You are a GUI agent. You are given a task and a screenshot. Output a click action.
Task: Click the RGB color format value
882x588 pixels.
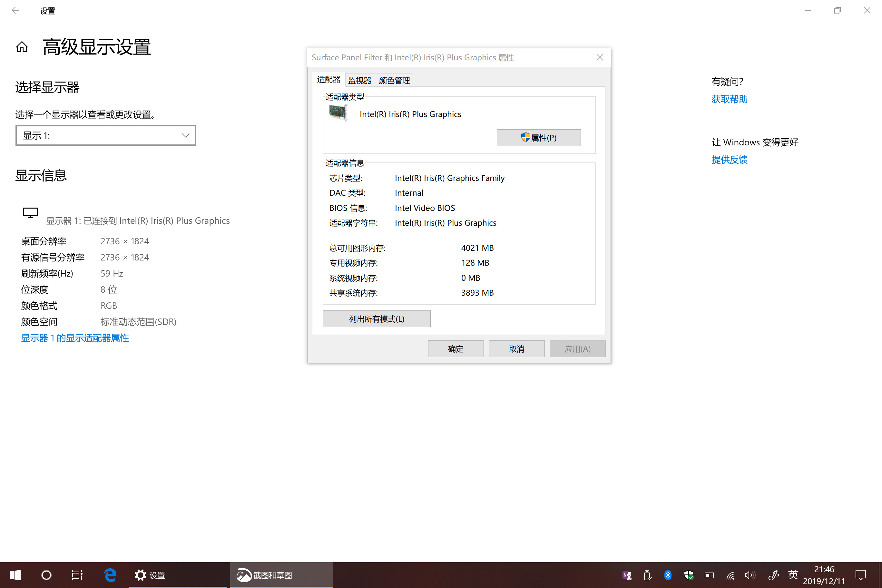(109, 306)
